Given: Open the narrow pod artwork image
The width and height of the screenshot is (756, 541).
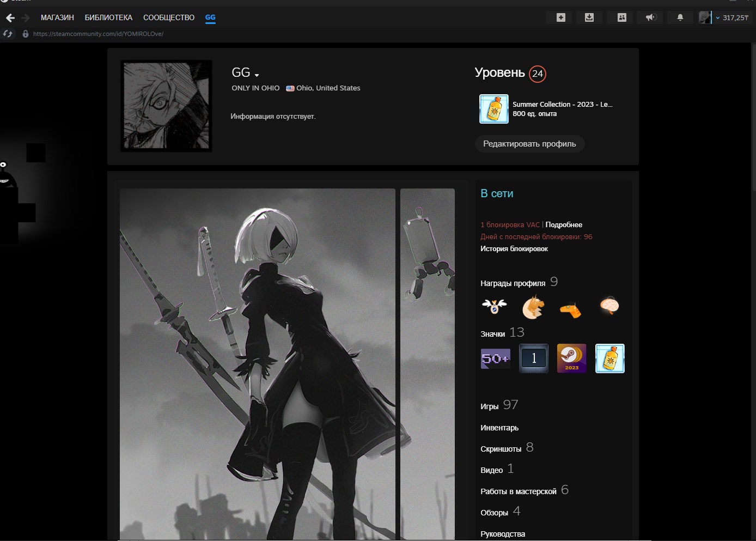Looking at the screenshot, I should tap(428, 364).
